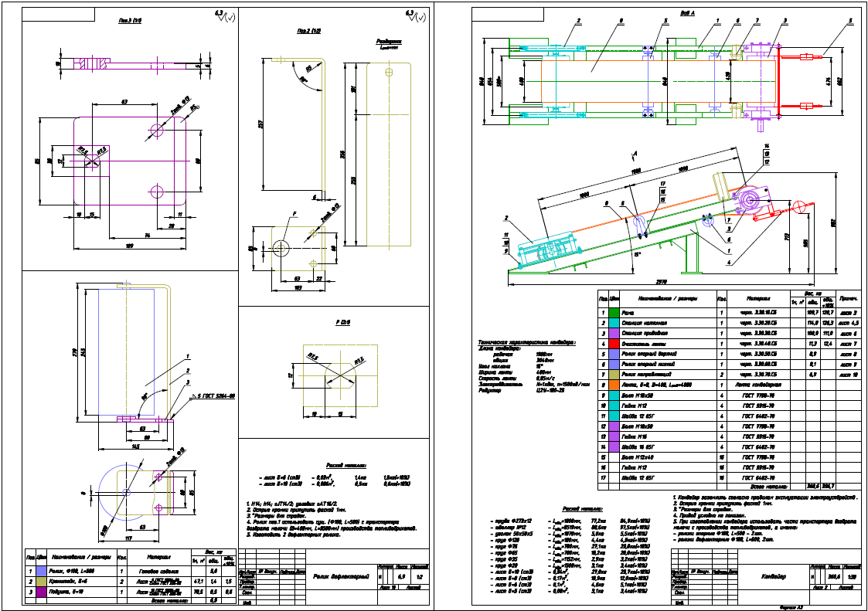Screen dimensions: 868x611
Task: Select the 'Очиститель ленты' row name
Action: tap(643, 344)
